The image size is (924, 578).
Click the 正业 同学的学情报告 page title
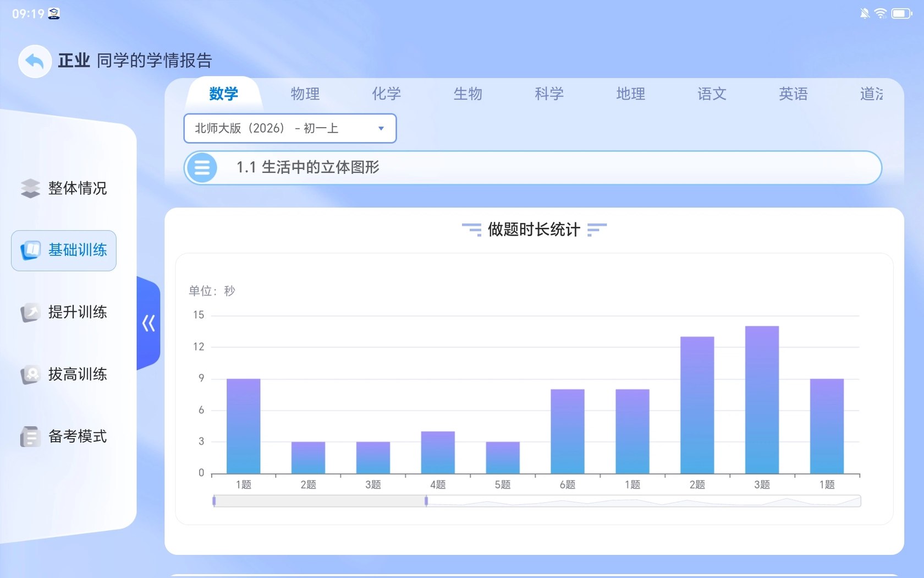pos(135,61)
